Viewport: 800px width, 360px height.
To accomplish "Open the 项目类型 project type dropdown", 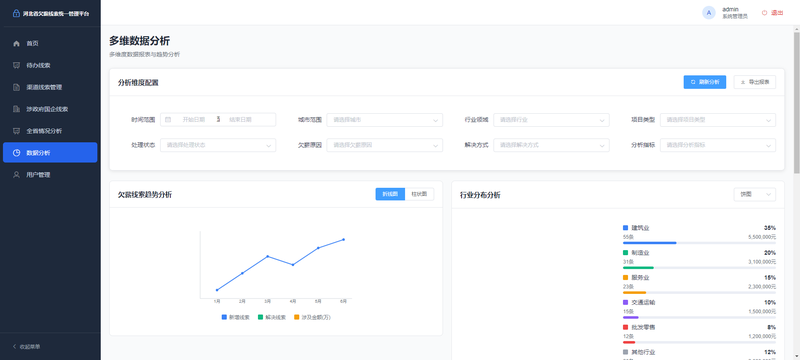I will click(x=718, y=120).
